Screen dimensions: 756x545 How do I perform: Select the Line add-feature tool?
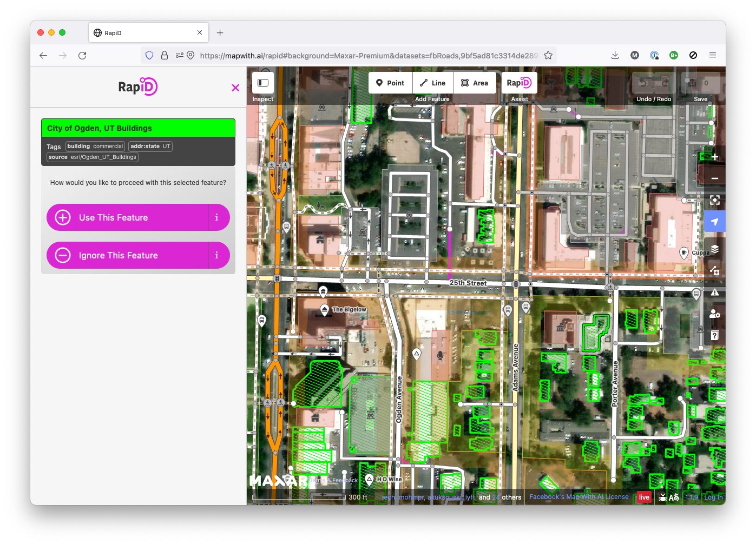click(x=433, y=83)
